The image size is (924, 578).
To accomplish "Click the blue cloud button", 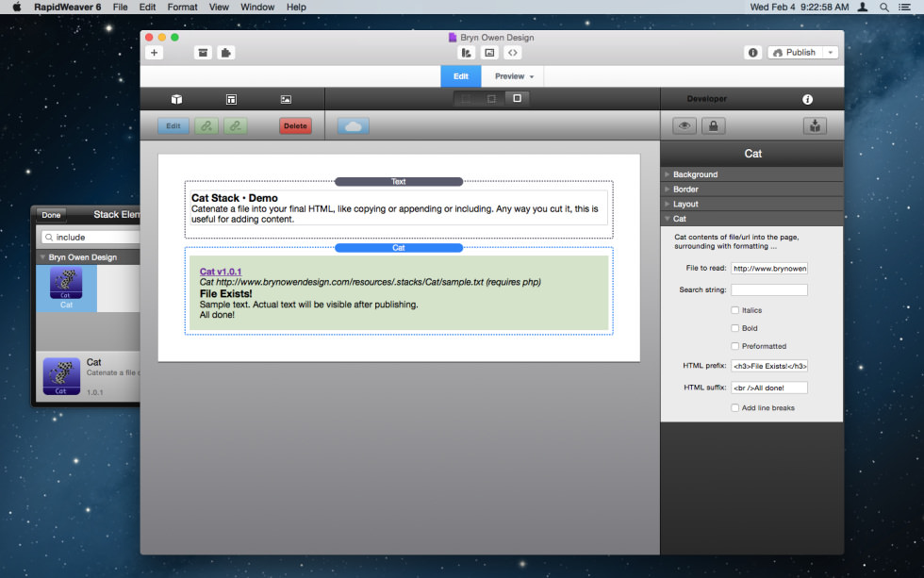I will (353, 125).
